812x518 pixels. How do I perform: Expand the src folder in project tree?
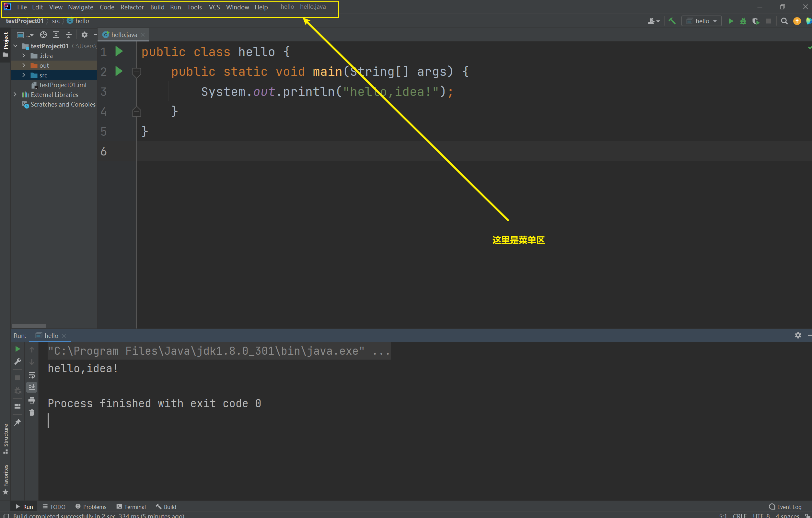point(24,75)
